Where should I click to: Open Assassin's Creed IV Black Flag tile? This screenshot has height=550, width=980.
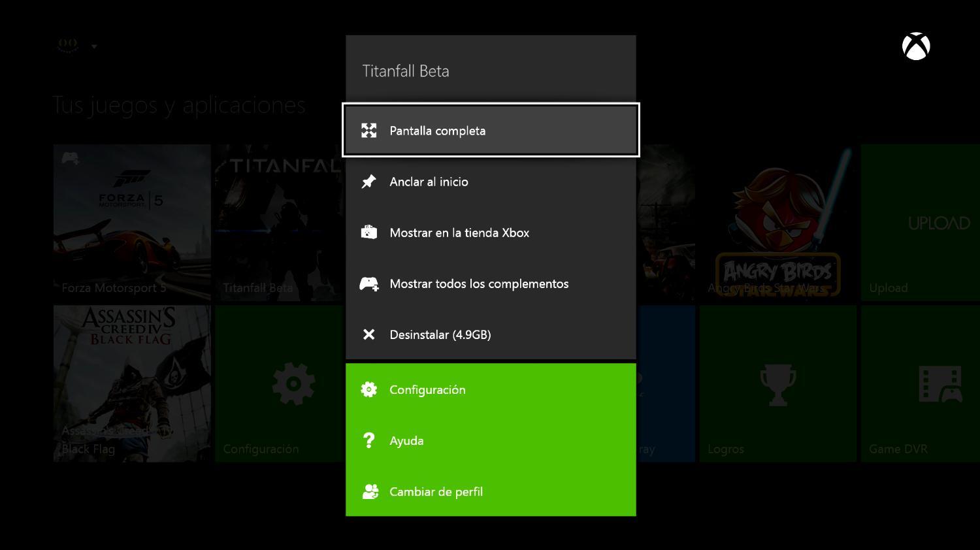coord(132,384)
